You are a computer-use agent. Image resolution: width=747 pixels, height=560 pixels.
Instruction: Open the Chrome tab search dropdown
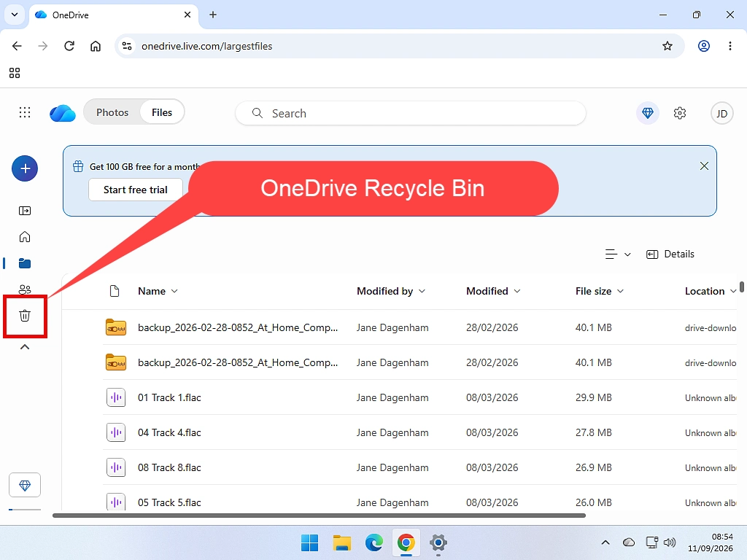[x=15, y=15]
